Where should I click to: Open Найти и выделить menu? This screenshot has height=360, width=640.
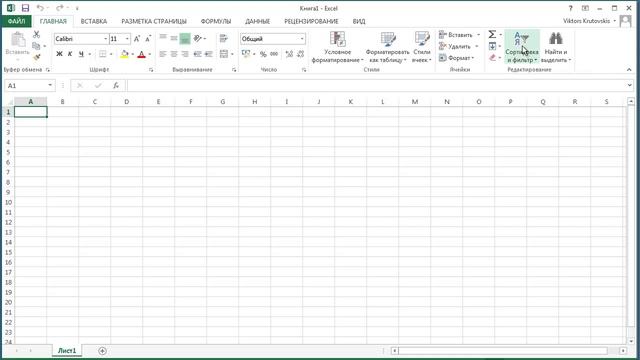556,47
